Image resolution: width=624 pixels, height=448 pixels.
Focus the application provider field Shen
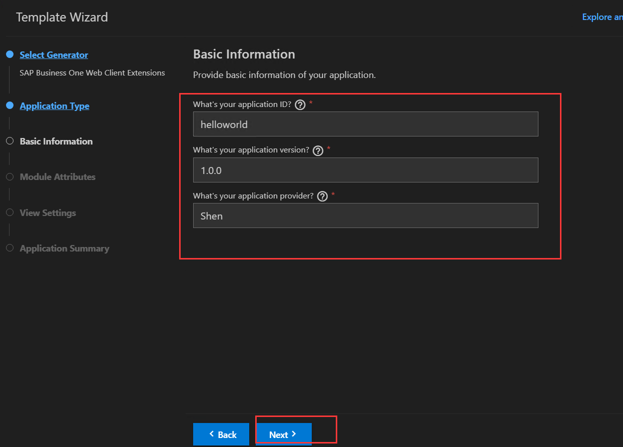(x=366, y=216)
